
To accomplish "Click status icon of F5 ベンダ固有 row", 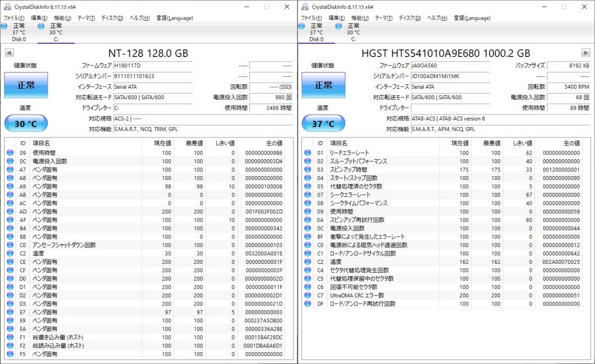I will click(10, 354).
